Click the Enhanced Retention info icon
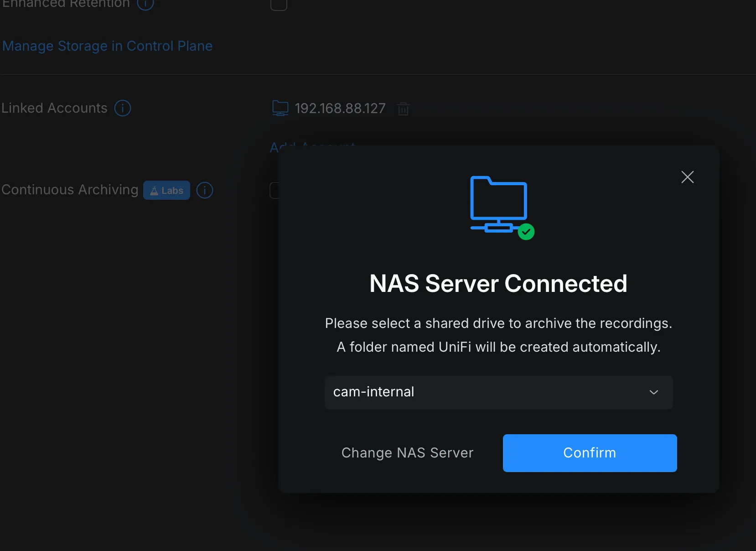 point(145,4)
